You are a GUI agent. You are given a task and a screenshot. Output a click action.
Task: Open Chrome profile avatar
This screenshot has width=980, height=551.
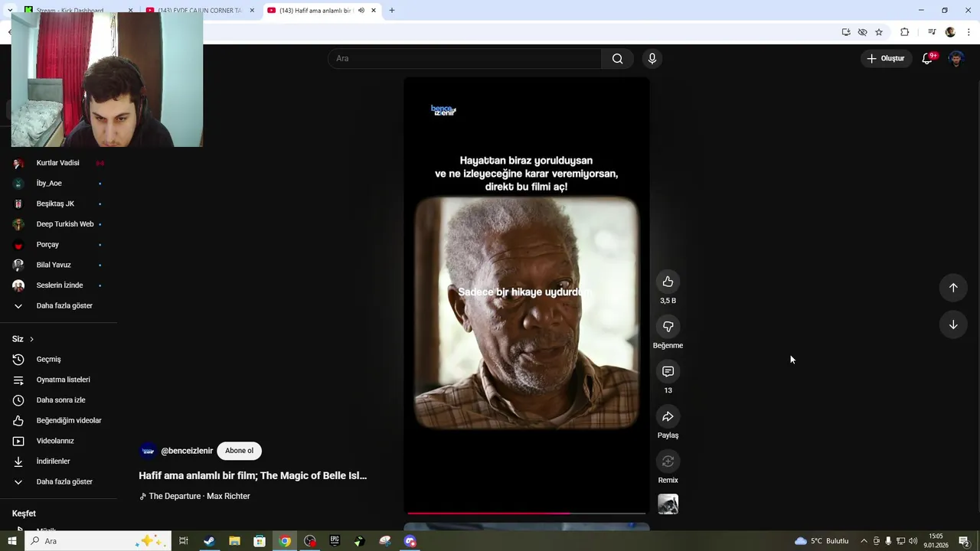point(950,32)
